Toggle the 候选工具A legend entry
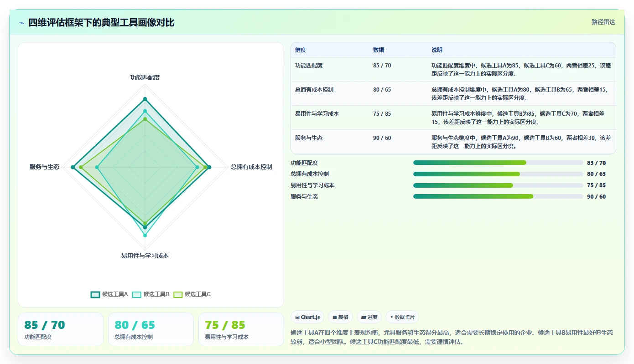The width and height of the screenshot is (634, 364). (x=109, y=294)
